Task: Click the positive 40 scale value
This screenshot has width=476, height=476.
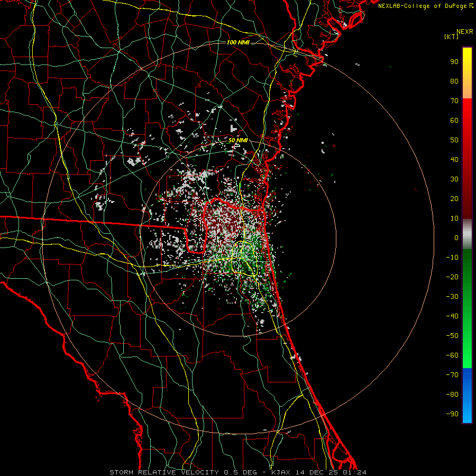Action: point(454,160)
